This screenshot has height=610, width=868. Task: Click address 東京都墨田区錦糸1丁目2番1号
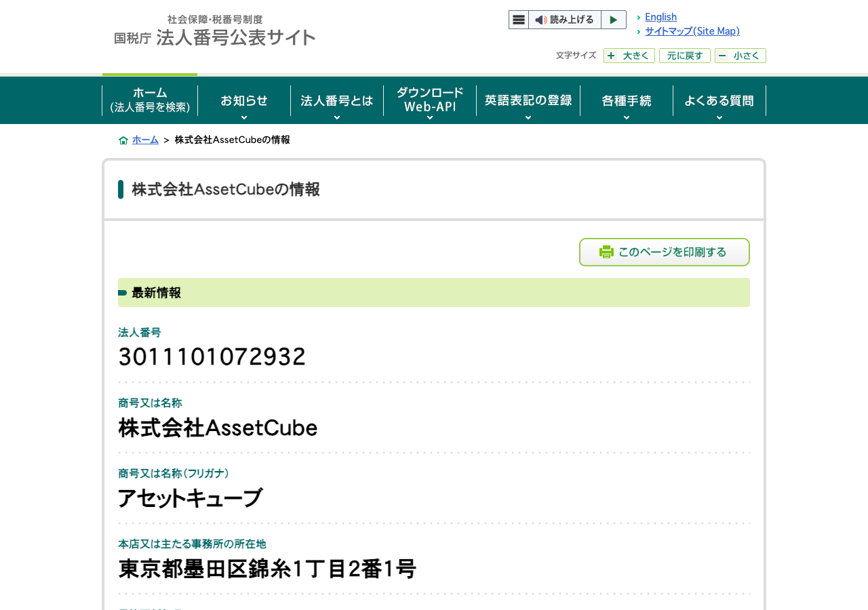point(267,569)
